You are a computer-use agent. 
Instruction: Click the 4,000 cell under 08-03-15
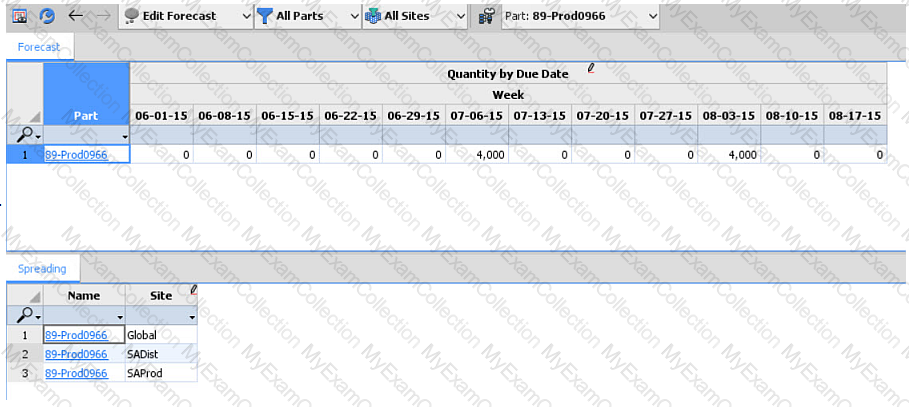pos(729,154)
